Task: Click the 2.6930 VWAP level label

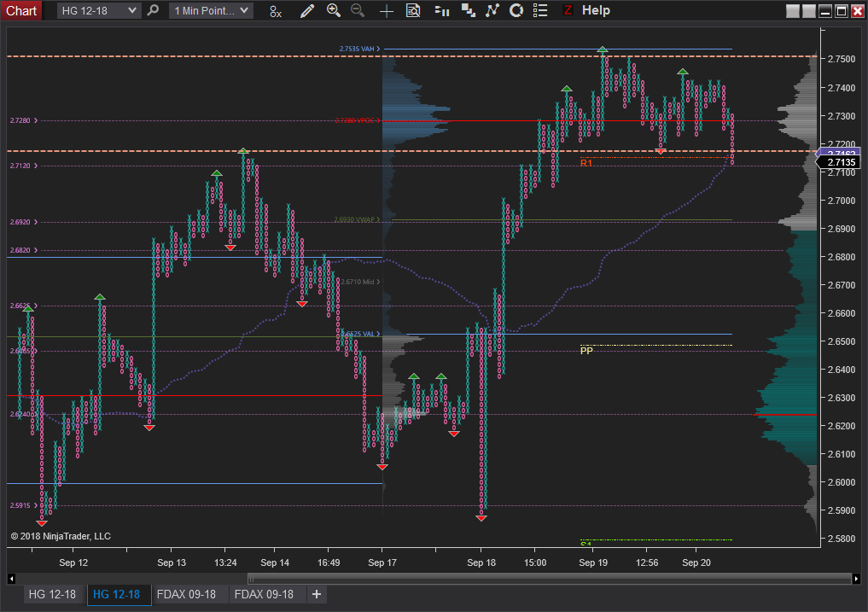Action: 357,219
